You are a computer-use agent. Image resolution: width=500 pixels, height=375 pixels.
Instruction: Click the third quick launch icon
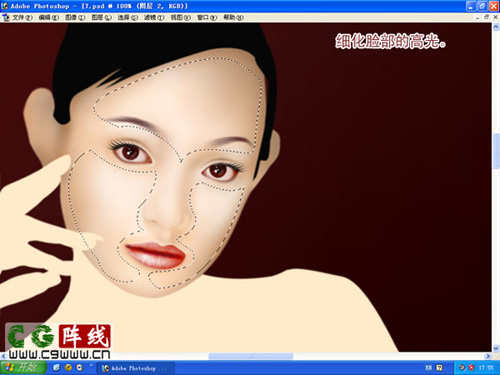click(80, 367)
